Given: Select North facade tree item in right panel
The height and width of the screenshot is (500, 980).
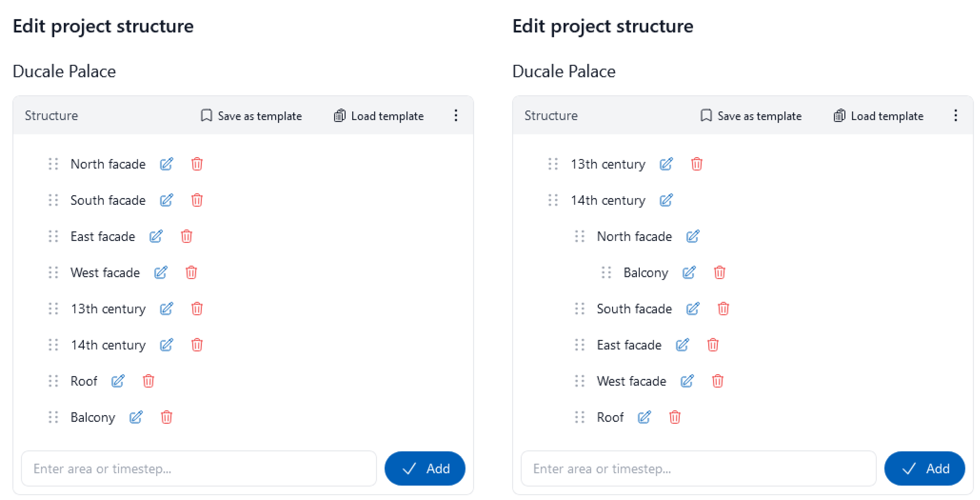Looking at the screenshot, I should (x=634, y=236).
